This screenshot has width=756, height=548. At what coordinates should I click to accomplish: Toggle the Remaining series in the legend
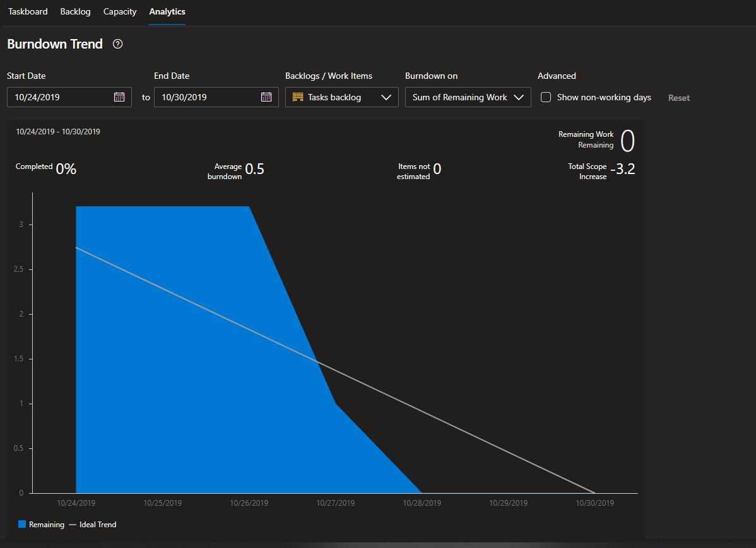[x=40, y=524]
